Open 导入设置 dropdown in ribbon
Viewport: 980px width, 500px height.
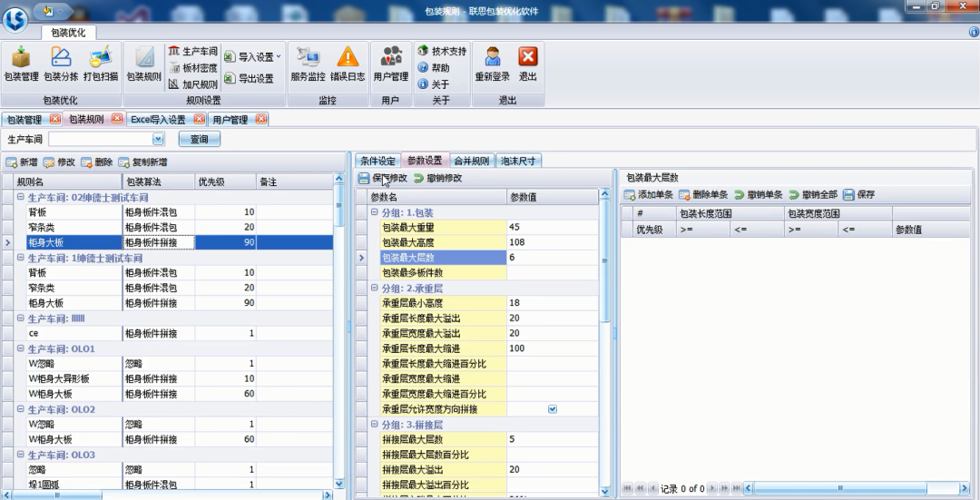[252, 57]
